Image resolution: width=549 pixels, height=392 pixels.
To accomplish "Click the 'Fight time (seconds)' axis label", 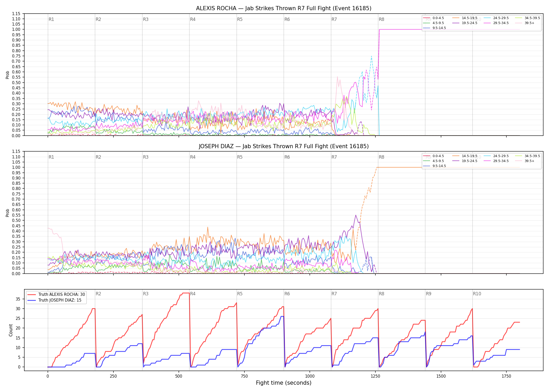I will pyautogui.click(x=284, y=383).
